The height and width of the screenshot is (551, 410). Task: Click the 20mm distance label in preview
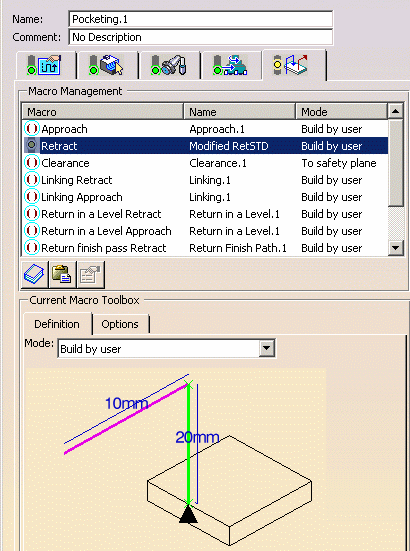pyautogui.click(x=197, y=437)
